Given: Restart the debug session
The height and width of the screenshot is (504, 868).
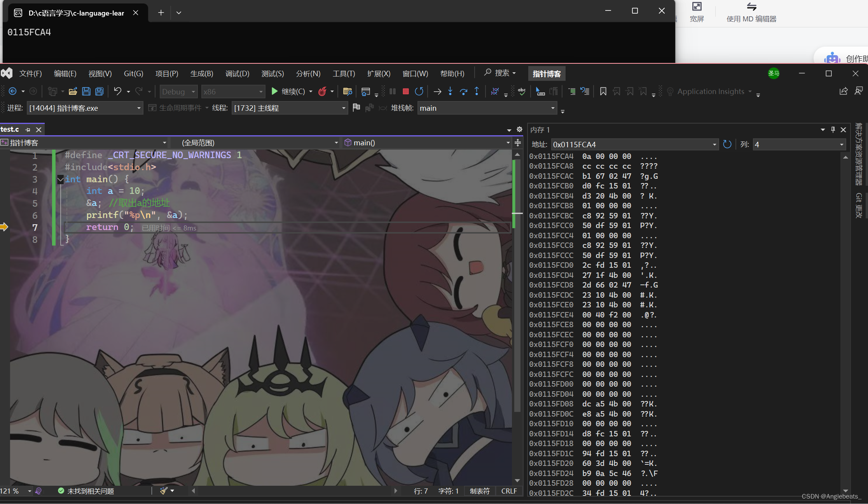Looking at the screenshot, I should point(419,91).
